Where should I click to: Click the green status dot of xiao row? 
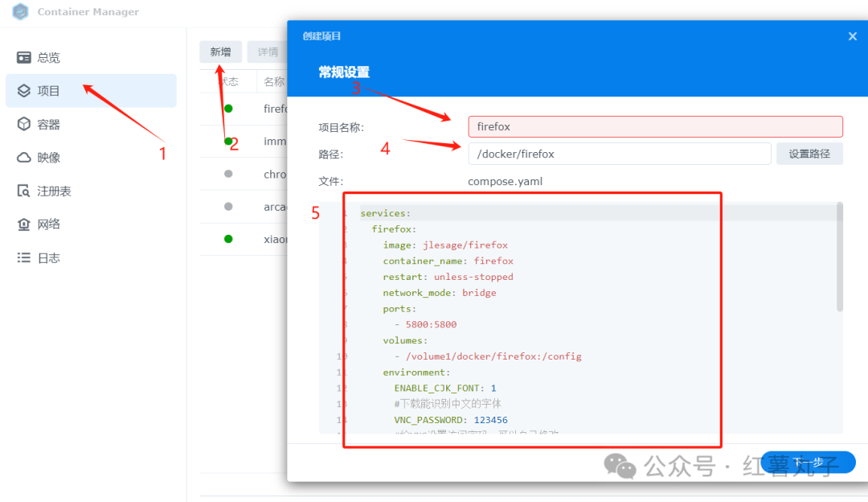[228, 239]
